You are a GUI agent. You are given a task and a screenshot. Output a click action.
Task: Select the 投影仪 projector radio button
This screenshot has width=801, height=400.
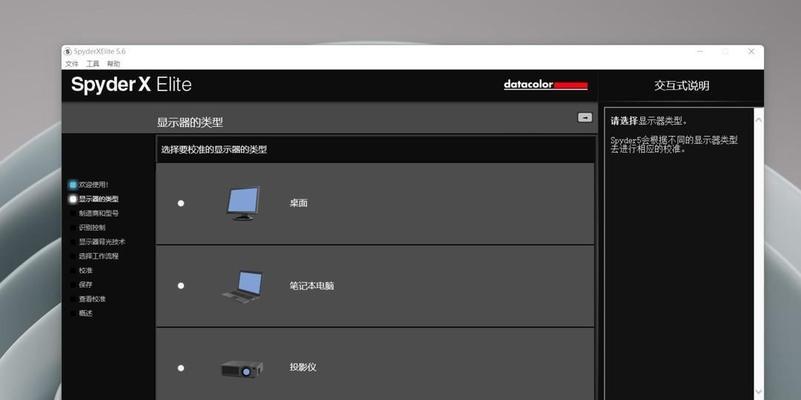(x=181, y=368)
